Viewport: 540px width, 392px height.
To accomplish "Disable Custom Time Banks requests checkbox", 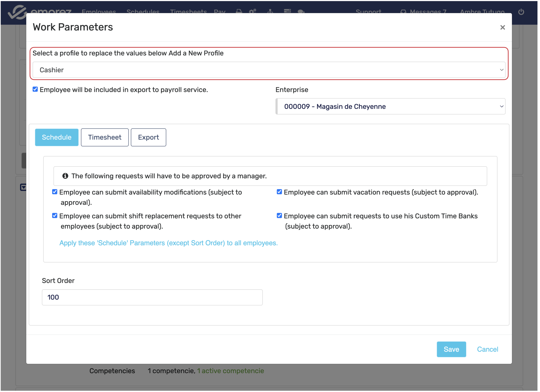I will [279, 216].
